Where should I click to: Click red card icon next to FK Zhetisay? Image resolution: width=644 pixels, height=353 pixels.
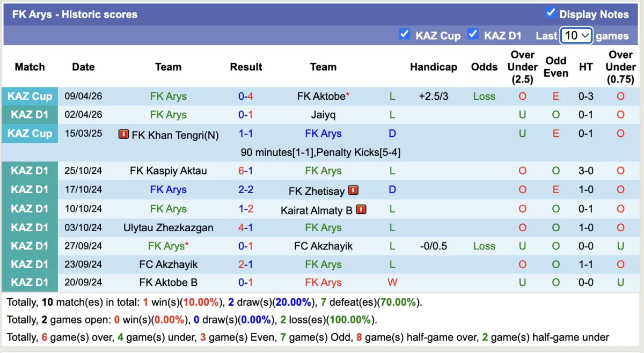point(353,190)
